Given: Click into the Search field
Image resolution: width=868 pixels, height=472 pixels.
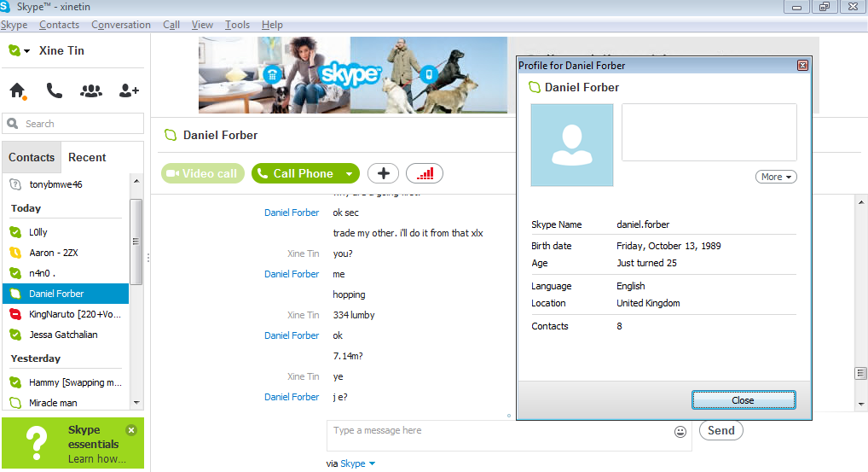Looking at the screenshot, I should point(73,124).
